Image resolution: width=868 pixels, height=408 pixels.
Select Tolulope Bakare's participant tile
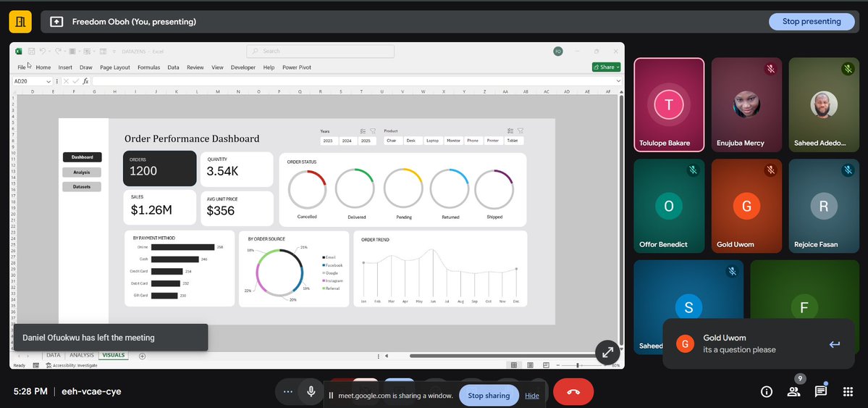(x=669, y=105)
